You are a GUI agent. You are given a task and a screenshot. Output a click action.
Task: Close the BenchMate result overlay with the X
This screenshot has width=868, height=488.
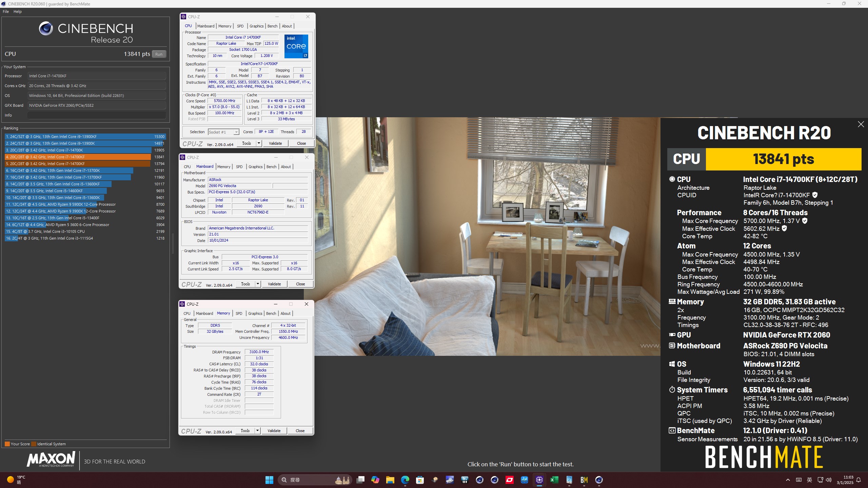[861, 124]
